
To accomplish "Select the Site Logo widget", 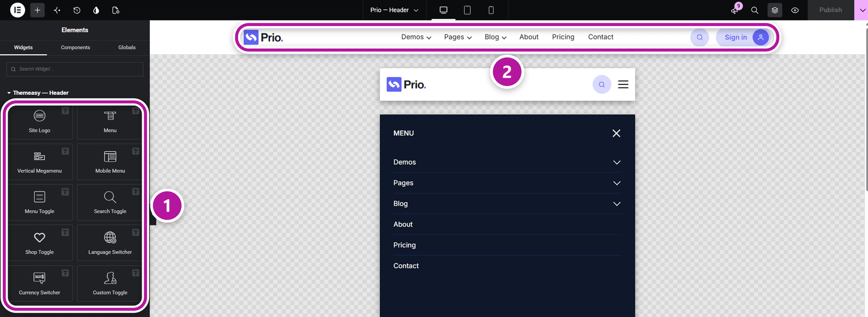I will 40,121.
